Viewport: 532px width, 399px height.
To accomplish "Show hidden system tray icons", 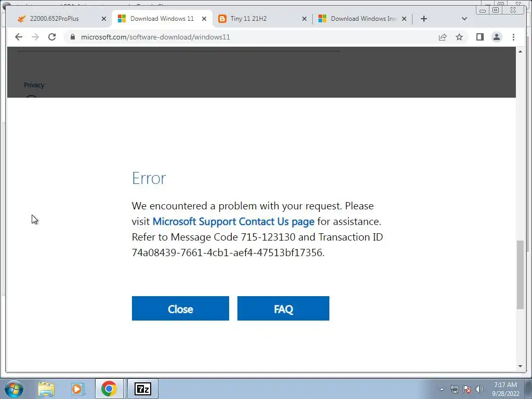I will click(442, 389).
